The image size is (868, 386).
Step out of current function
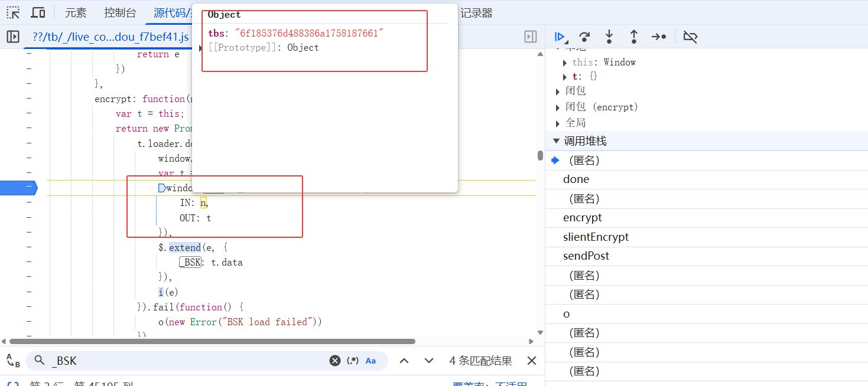point(633,37)
